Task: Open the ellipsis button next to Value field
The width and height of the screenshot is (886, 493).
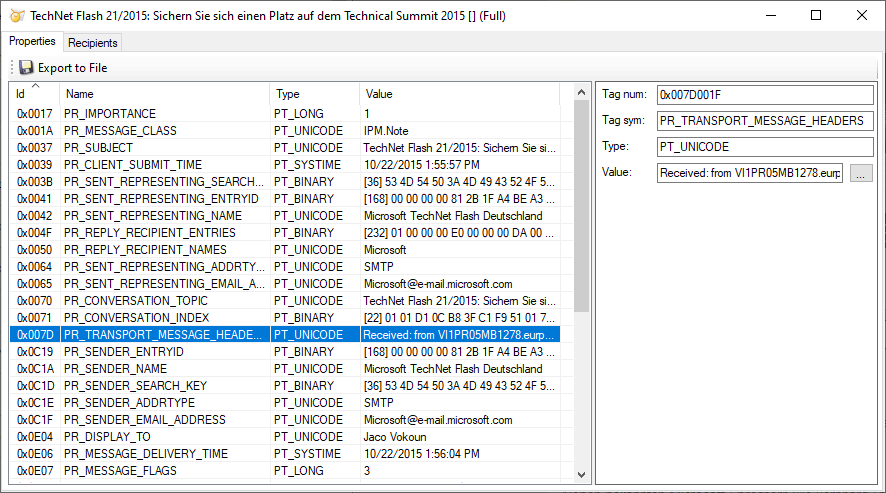Action: coord(861,173)
